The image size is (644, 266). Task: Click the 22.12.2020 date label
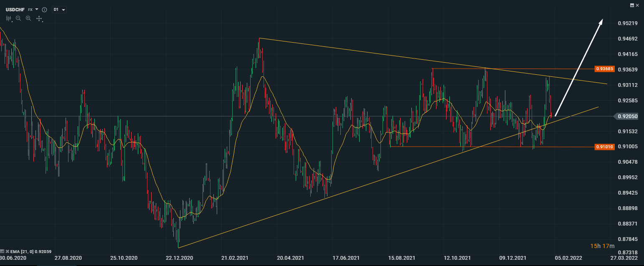coord(179,258)
